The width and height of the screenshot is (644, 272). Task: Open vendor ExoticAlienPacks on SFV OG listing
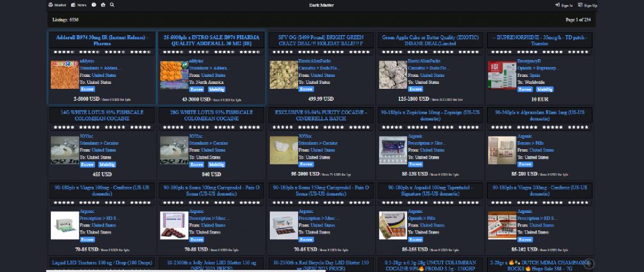(x=314, y=61)
